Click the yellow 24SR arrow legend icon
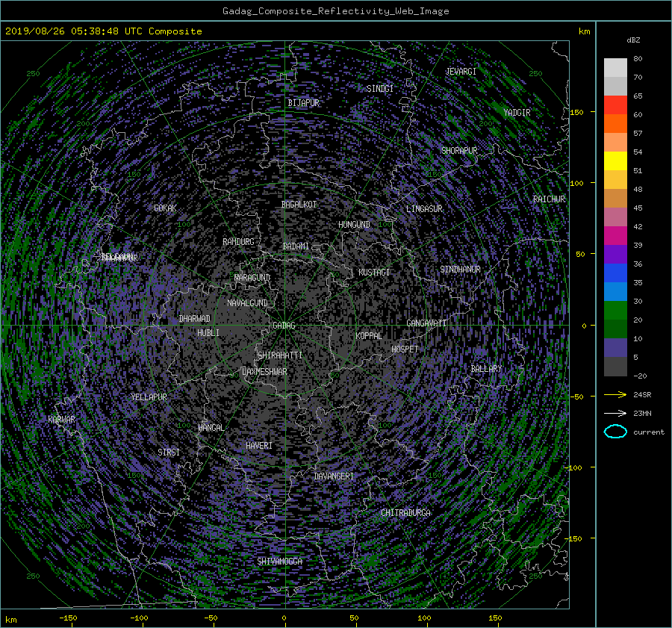 pos(615,394)
